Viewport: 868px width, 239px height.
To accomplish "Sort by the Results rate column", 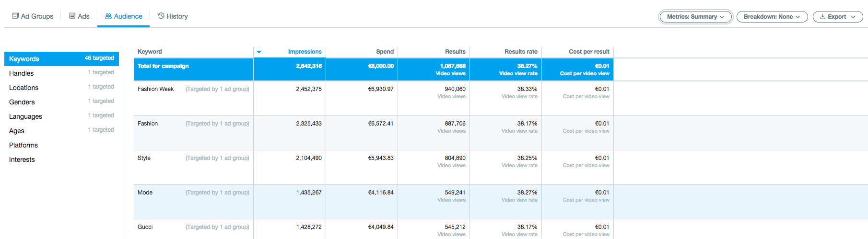I will point(520,52).
